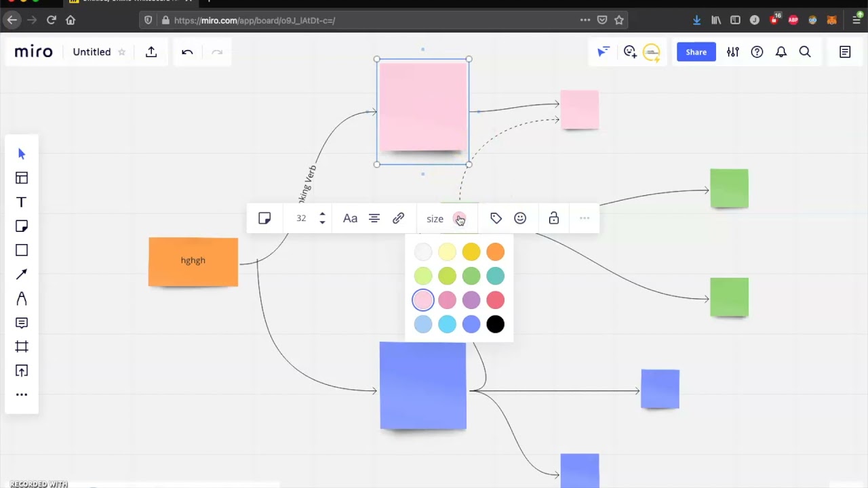
Task: Open more options in context toolbar
Action: click(585, 218)
